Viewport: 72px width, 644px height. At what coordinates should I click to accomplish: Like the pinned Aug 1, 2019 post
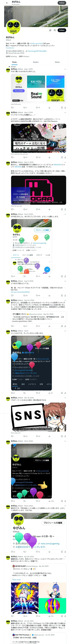pyautogui.click(x=37, y=108)
